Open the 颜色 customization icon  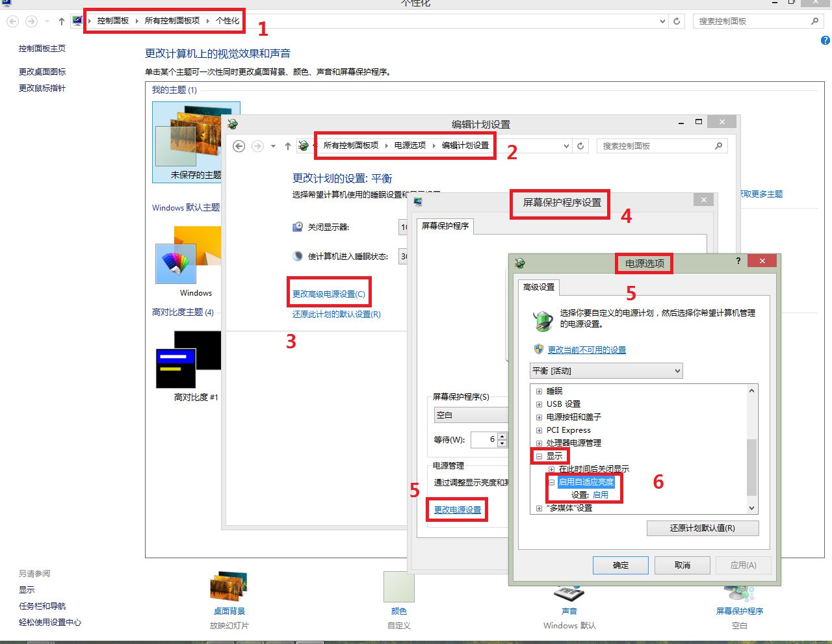399,587
